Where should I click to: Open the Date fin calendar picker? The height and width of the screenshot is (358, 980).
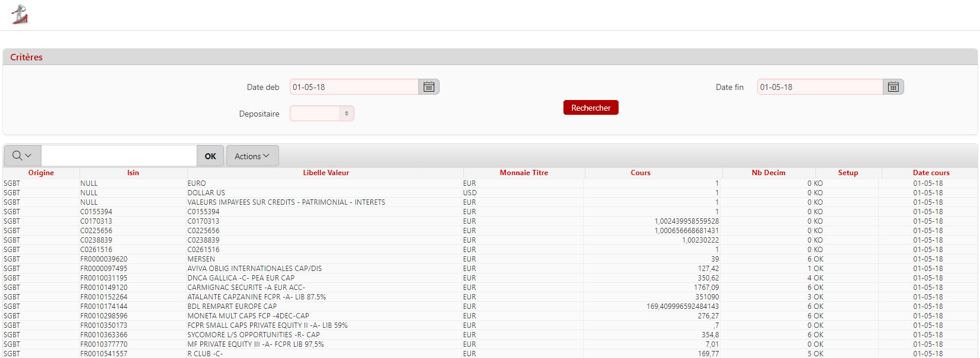click(893, 87)
